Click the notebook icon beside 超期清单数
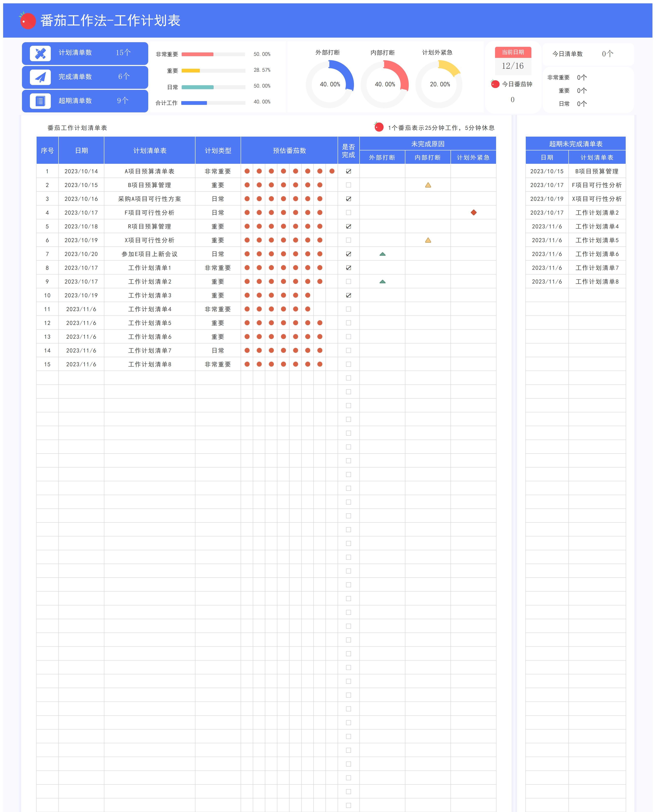Viewport: 656px width, 812px height. (x=40, y=101)
